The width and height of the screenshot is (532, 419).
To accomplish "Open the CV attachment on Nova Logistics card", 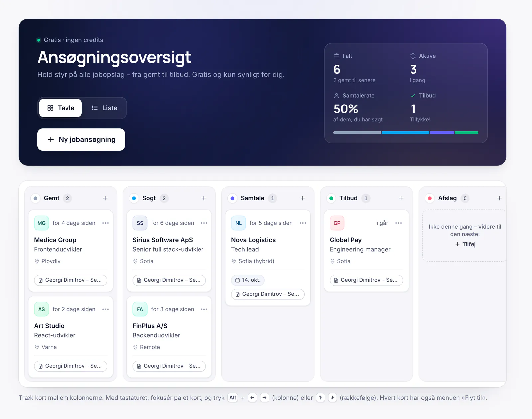I will (x=268, y=294).
